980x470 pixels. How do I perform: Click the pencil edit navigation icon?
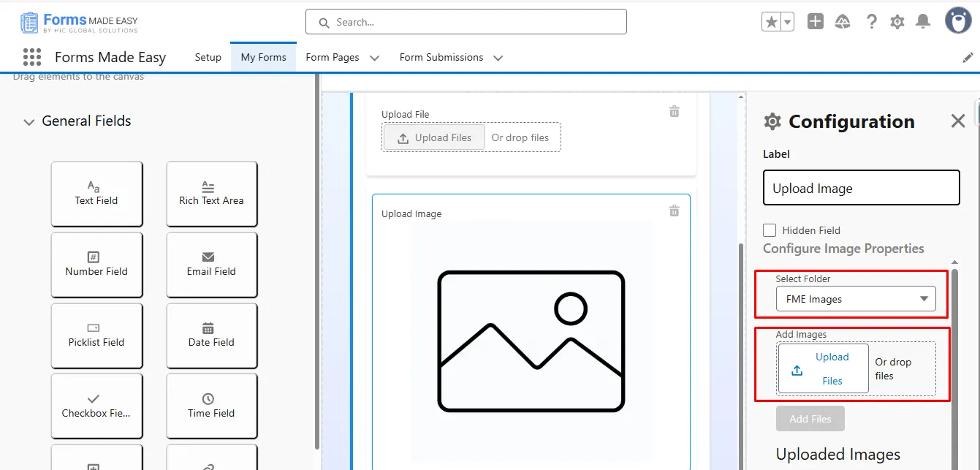(x=968, y=57)
